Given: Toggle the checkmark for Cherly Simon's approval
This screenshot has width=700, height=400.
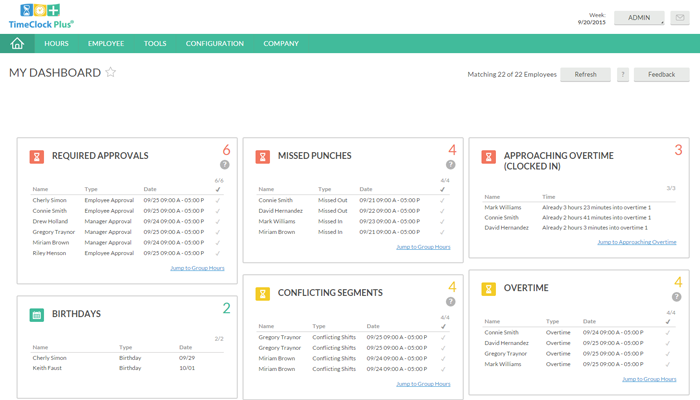Looking at the screenshot, I should (218, 199).
